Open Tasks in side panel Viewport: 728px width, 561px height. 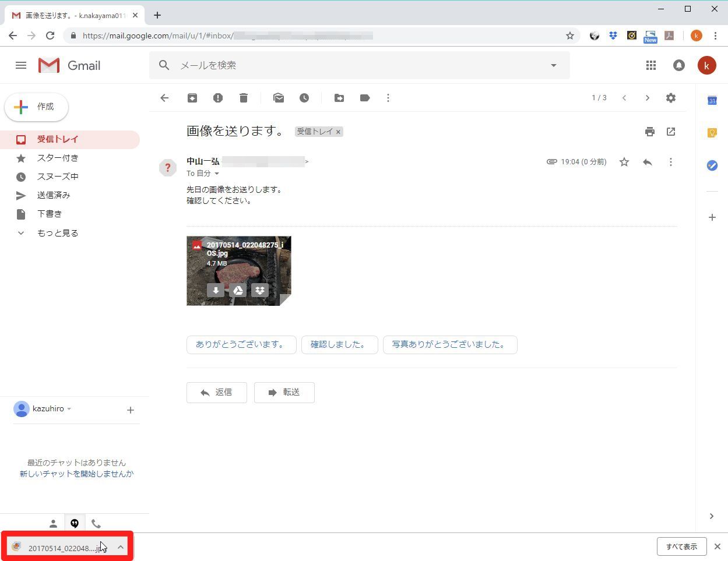(x=712, y=165)
